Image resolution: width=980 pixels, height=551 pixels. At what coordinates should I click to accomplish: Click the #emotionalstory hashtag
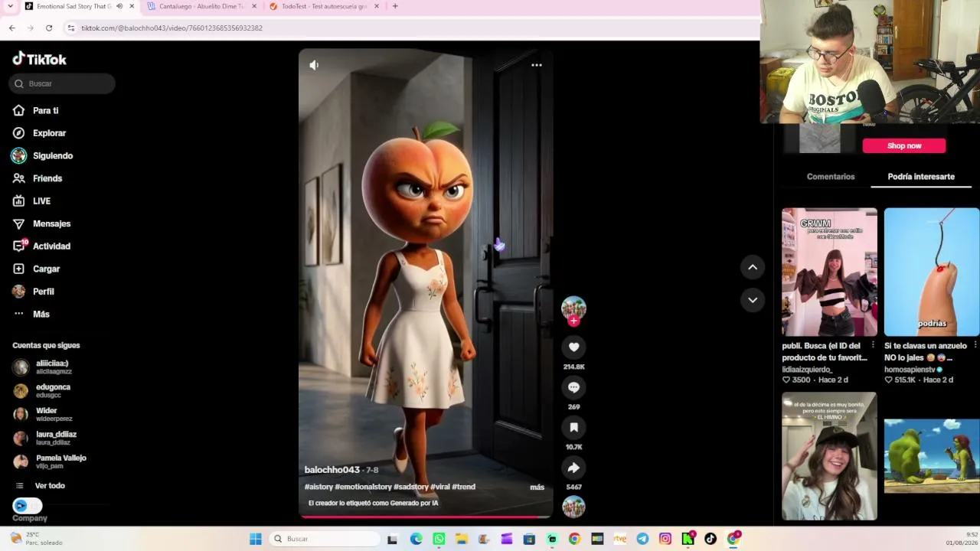[363, 487]
